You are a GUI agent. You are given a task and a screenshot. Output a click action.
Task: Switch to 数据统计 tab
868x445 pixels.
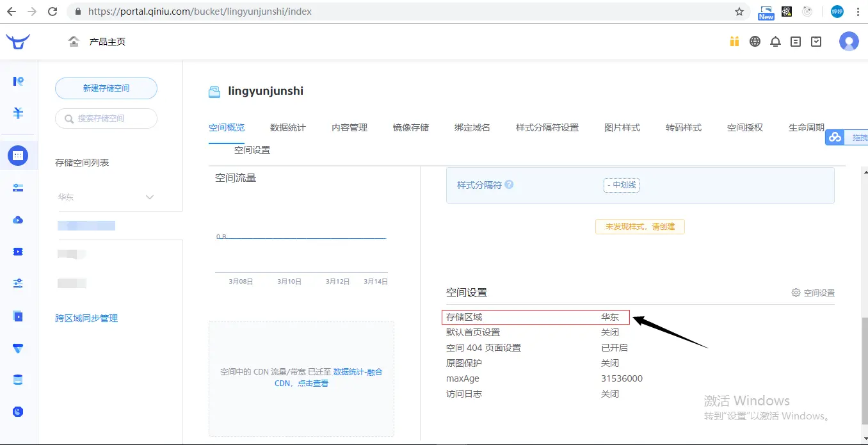point(288,127)
